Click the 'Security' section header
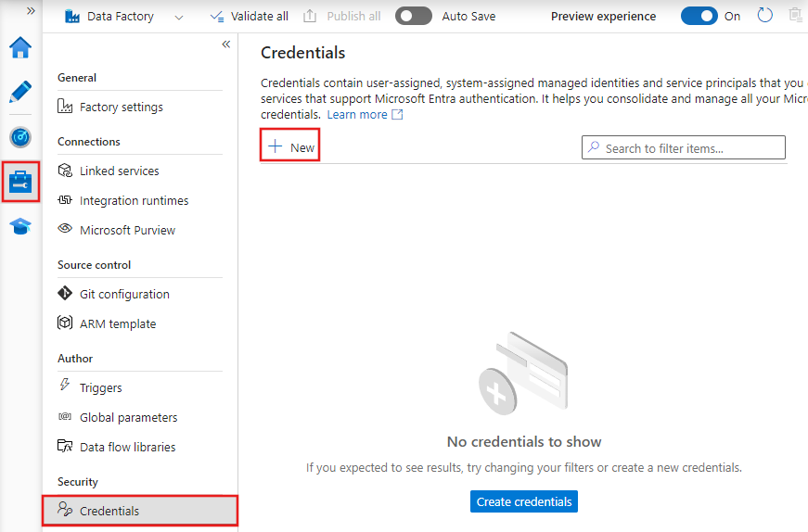Viewport: 808px width, 532px height. [x=78, y=482]
